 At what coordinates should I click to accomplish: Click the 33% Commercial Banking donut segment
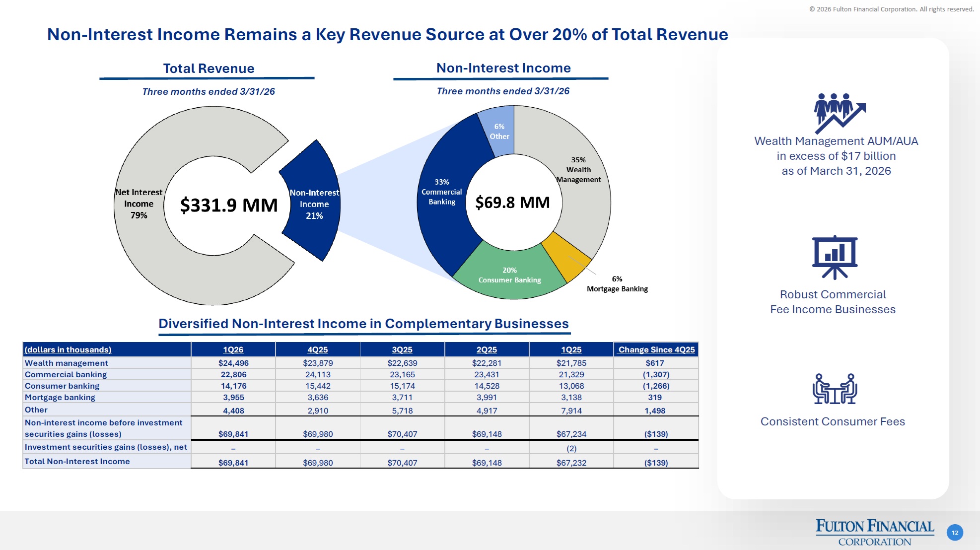click(441, 192)
